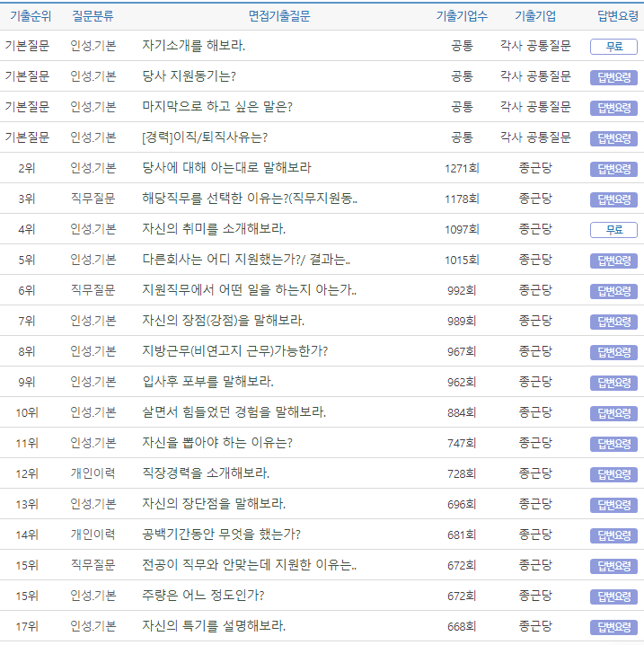This screenshot has height=645, width=644.
Task: Open the 입사후 포부를 말해보라 question
Action: (207, 382)
